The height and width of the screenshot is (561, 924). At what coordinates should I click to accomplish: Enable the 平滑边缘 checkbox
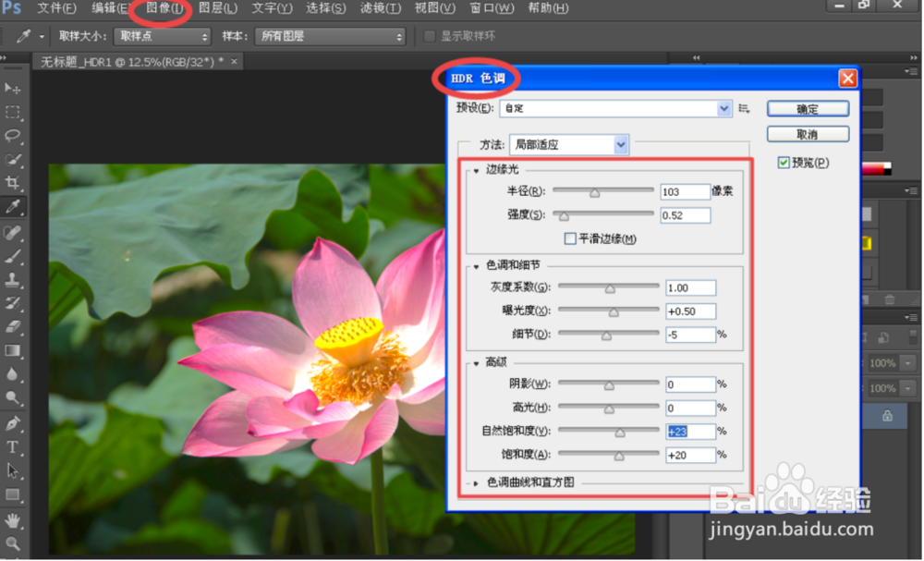(x=570, y=238)
